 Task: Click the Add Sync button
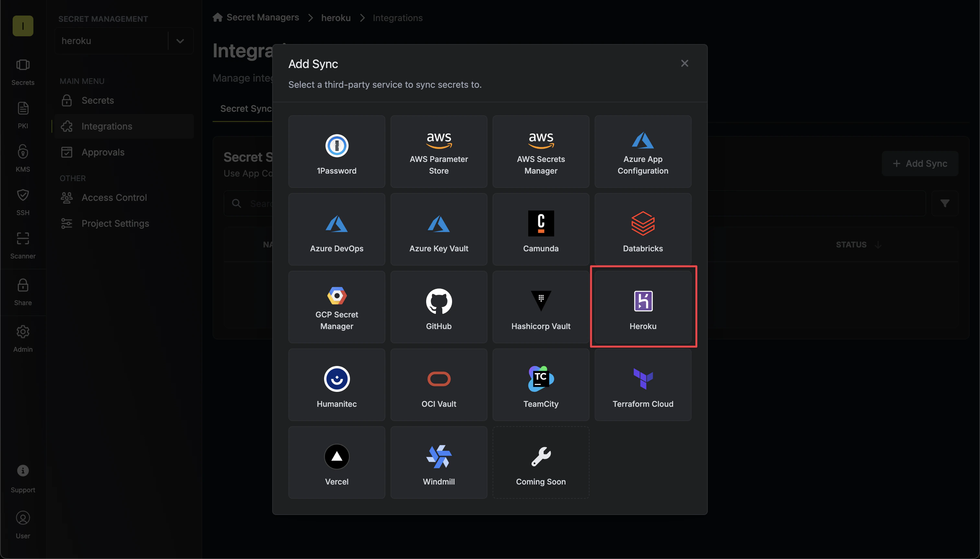pos(920,163)
